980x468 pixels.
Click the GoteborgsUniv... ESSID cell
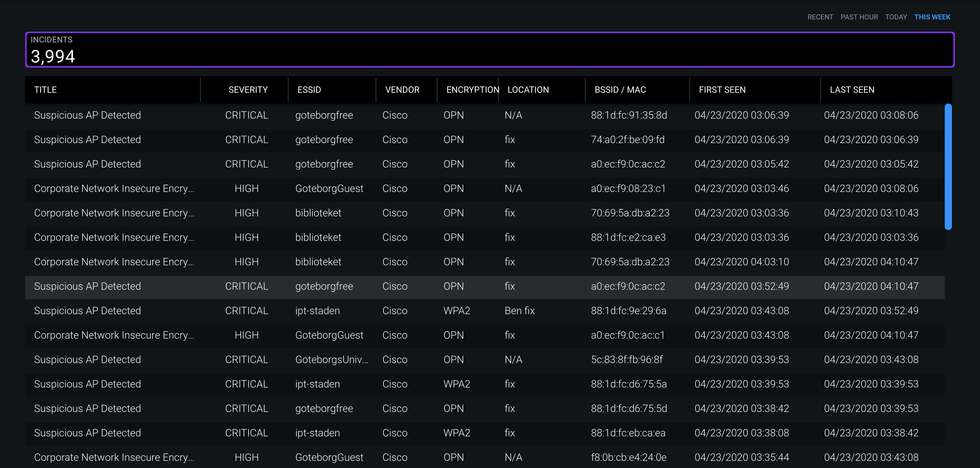[331, 360]
